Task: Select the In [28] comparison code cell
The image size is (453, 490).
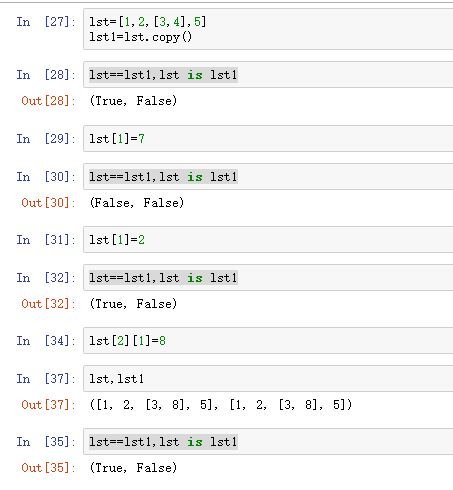Action: point(268,75)
